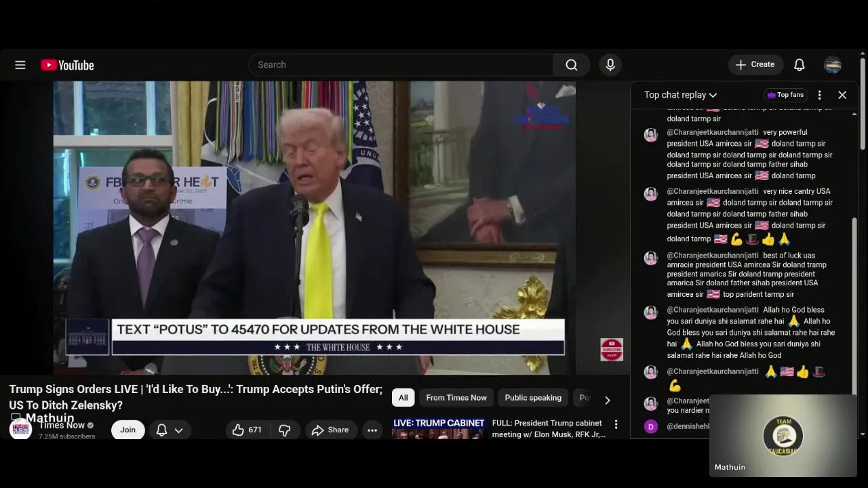Open author of 'Allah ho God bless' message
868x488 pixels.
(713, 310)
